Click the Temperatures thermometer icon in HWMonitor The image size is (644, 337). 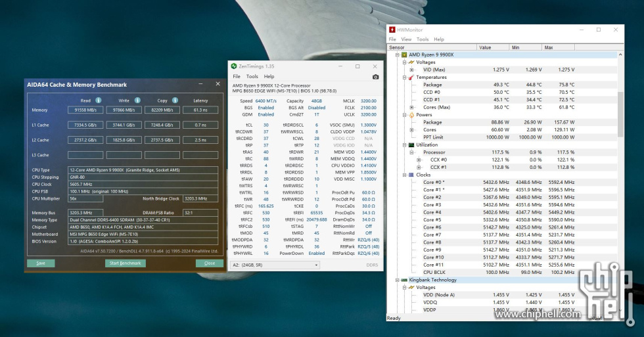(411, 77)
